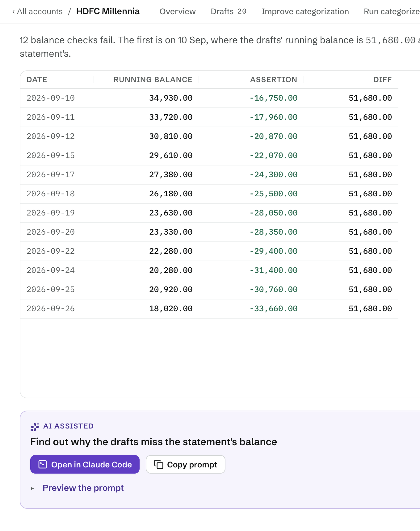This screenshot has height=531, width=420.
Task: Click the AI Assisted sparkle icon
Action: (x=35, y=427)
